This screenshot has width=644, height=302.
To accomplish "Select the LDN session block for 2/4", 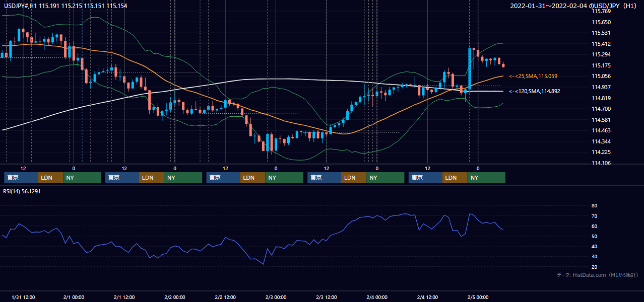I will pos(456,178).
